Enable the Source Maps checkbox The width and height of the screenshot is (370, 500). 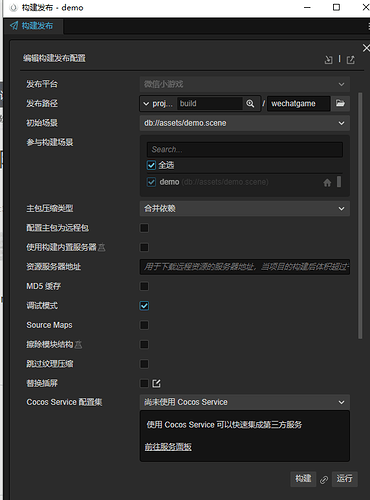pyautogui.click(x=144, y=325)
